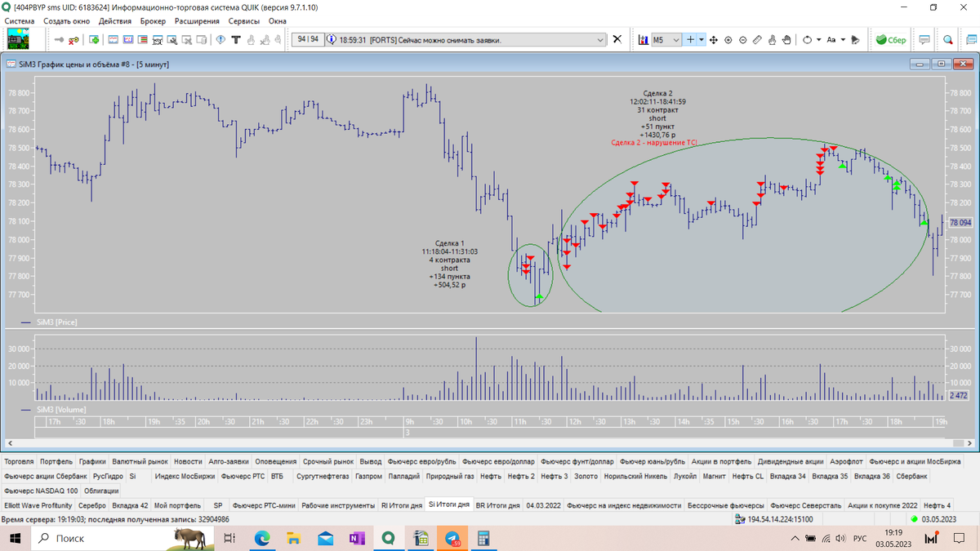Clear the message with the X button
The width and height of the screenshot is (980, 551).
point(617,39)
